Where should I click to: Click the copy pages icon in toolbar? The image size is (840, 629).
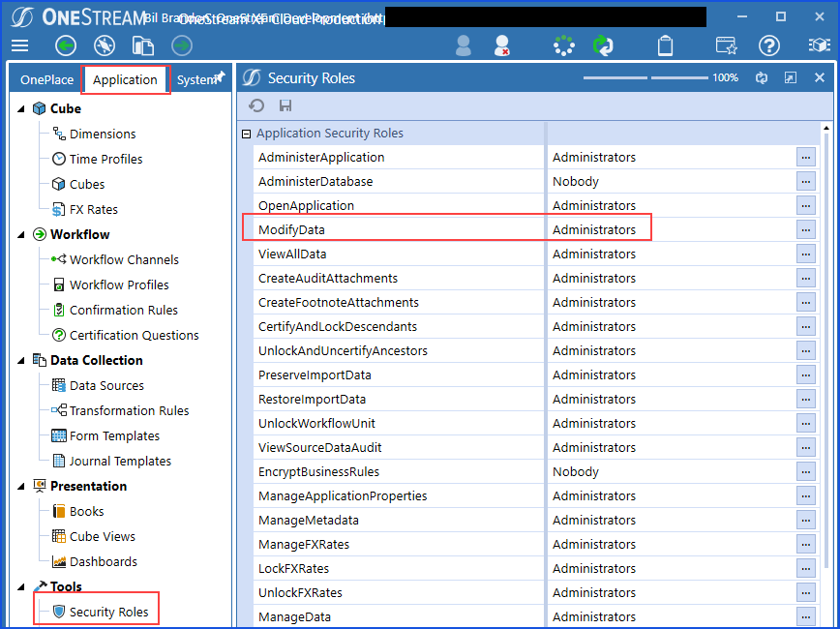(143, 45)
